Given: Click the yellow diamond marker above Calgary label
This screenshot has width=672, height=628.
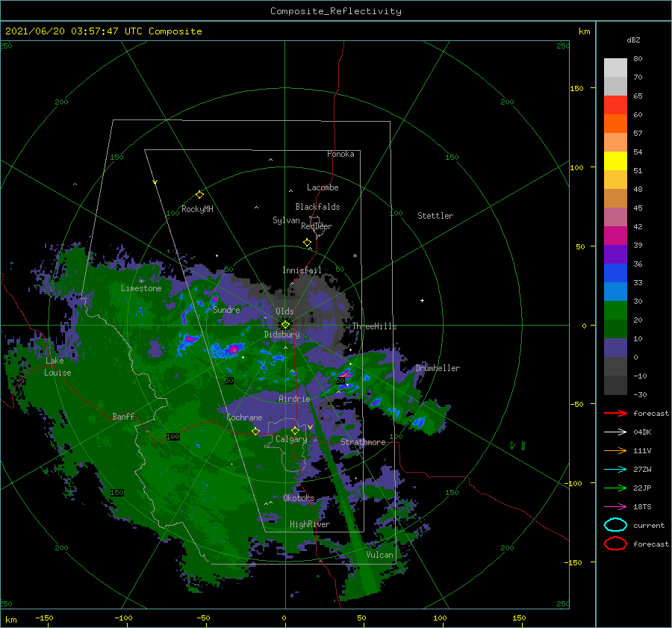Looking at the screenshot, I should [x=295, y=430].
